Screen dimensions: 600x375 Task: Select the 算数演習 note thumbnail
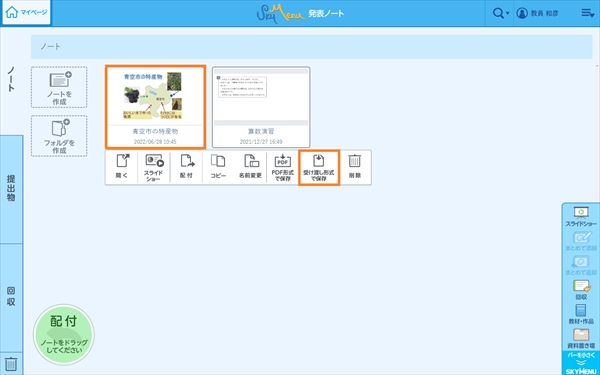[x=261, y=107]
